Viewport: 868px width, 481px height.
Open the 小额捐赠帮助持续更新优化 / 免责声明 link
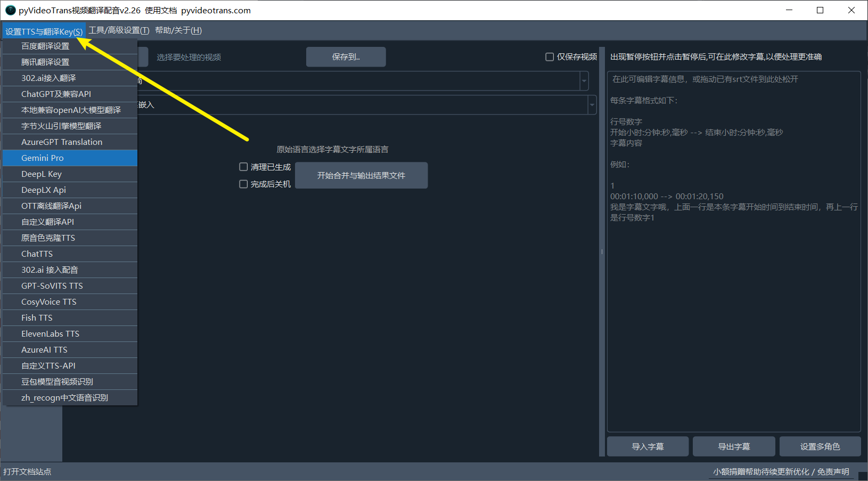[x=781, y=472]
